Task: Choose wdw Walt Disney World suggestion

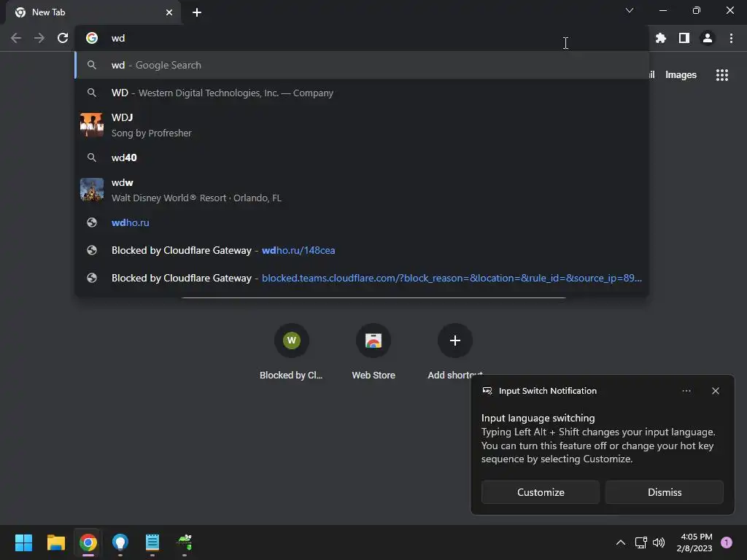Action: click(362, 190)
